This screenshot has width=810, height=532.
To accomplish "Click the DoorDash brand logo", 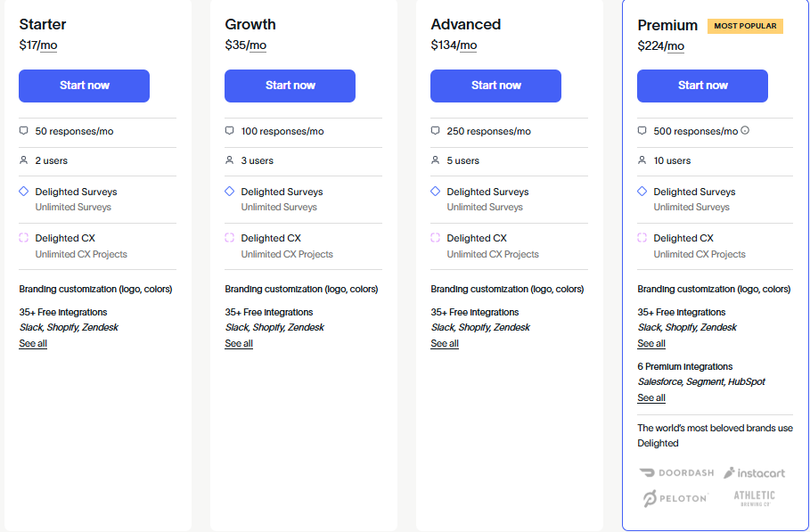I will point(676,472).
